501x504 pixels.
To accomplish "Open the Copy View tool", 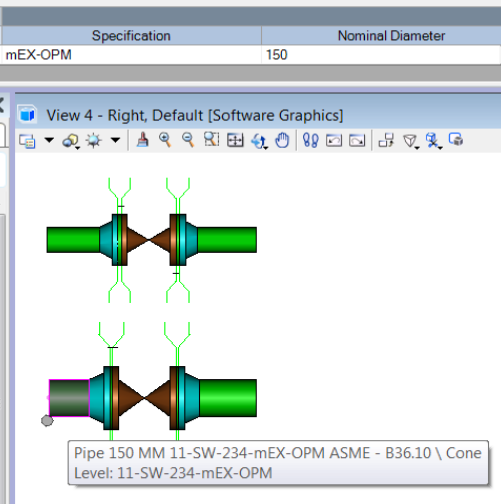I will tap(386, 140).
